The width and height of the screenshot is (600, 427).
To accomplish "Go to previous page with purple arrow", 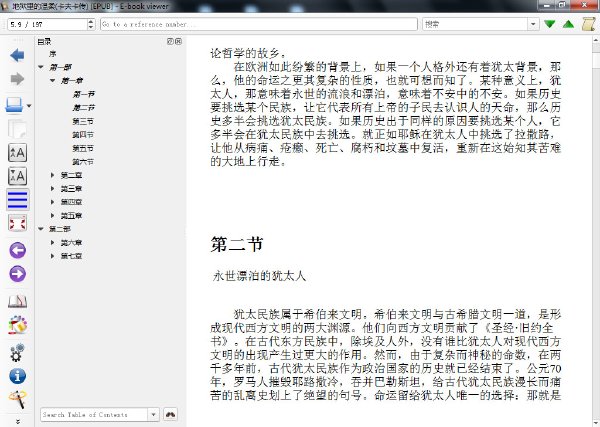I will pos(18,251).
